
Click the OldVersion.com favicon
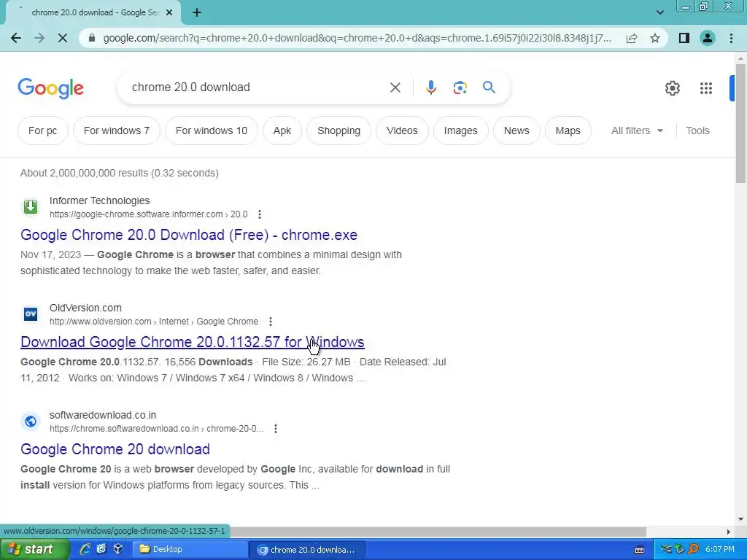[x=31, y=314]
